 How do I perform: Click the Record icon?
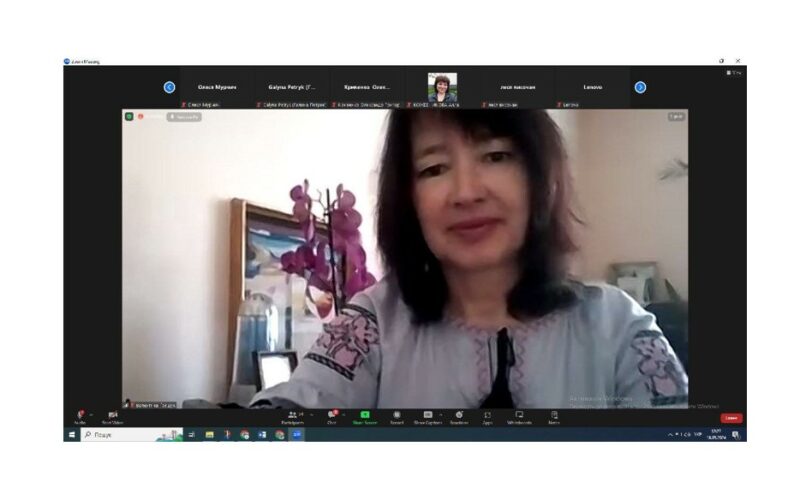397,415
